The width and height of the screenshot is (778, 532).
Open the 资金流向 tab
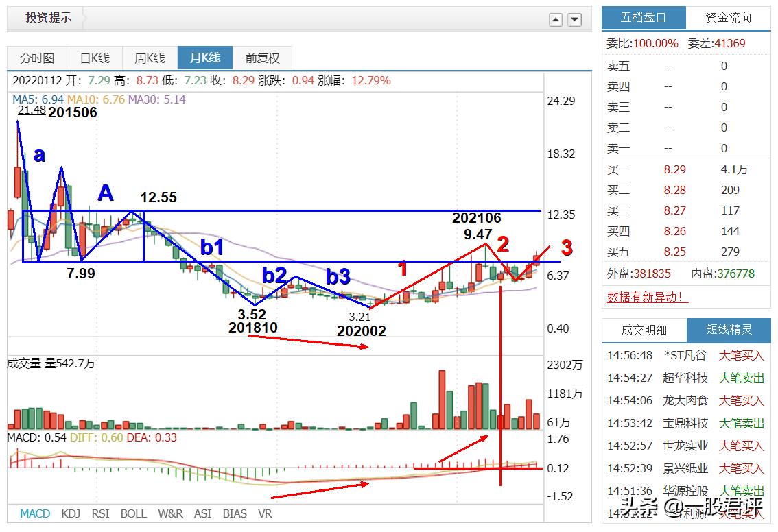pos(729,18)
